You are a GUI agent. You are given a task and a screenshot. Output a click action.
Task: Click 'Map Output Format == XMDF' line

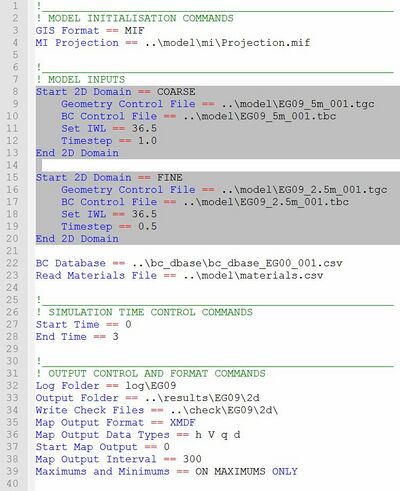tap(116, 422)
